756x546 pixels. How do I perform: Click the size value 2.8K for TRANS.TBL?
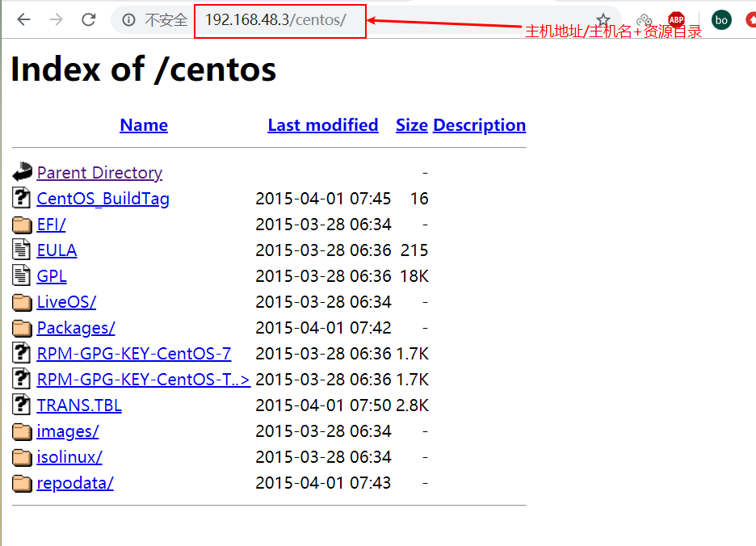coord(412,405)
